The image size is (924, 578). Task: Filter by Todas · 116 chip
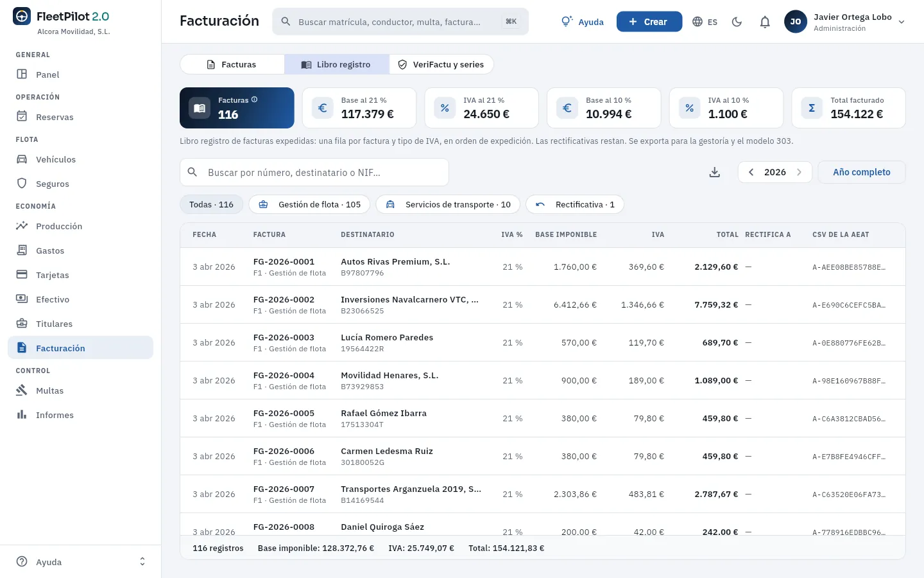[x=212, y=204]
